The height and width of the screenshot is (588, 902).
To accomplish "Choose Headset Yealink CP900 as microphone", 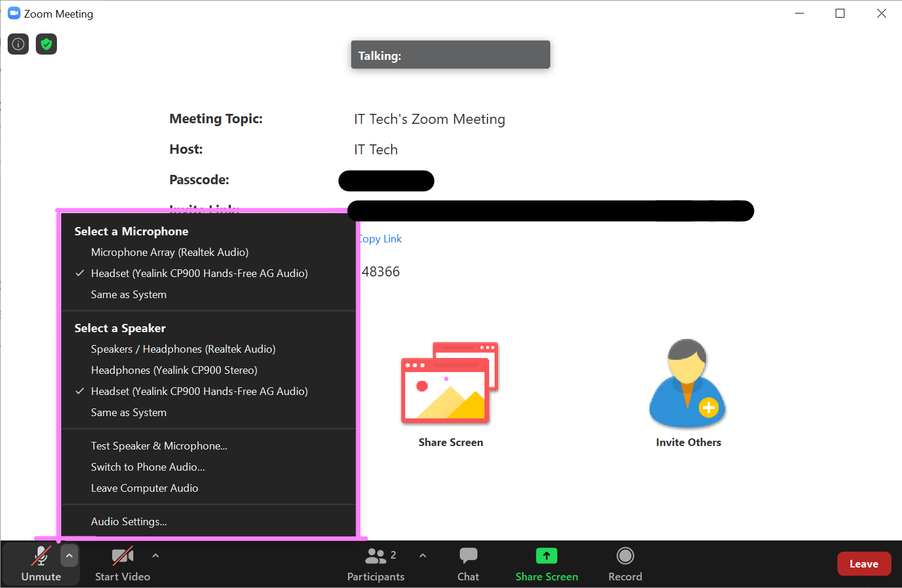I will [208, 273].
